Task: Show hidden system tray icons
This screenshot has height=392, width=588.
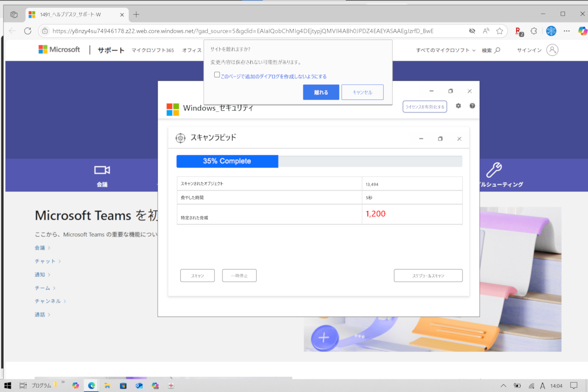Action: tap(504, 386)
